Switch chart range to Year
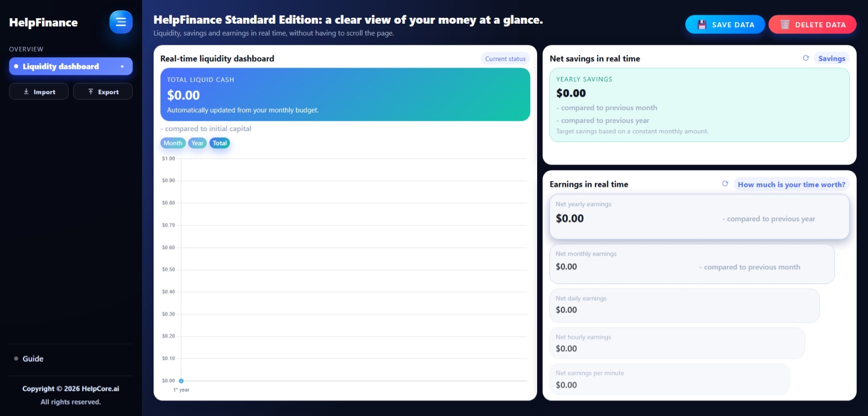 tap(197, 143)
